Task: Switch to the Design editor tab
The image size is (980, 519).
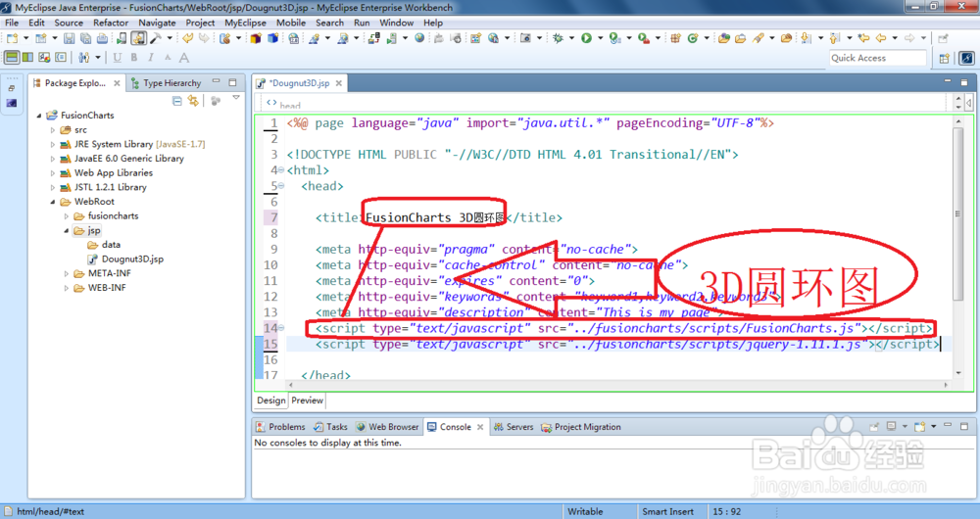Action: 271,401
